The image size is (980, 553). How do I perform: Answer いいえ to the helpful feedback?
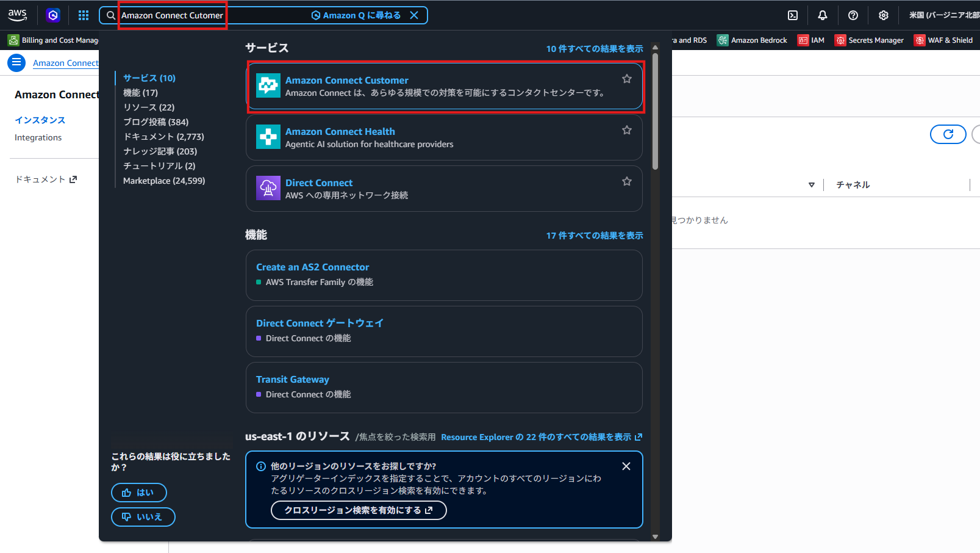[143, 517]
